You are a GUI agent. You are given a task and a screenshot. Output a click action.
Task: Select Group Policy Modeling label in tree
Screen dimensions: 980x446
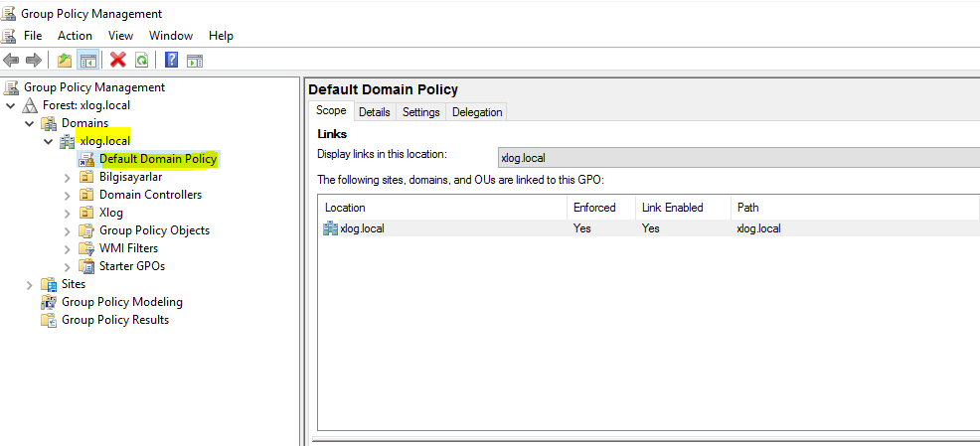point(122,302)
